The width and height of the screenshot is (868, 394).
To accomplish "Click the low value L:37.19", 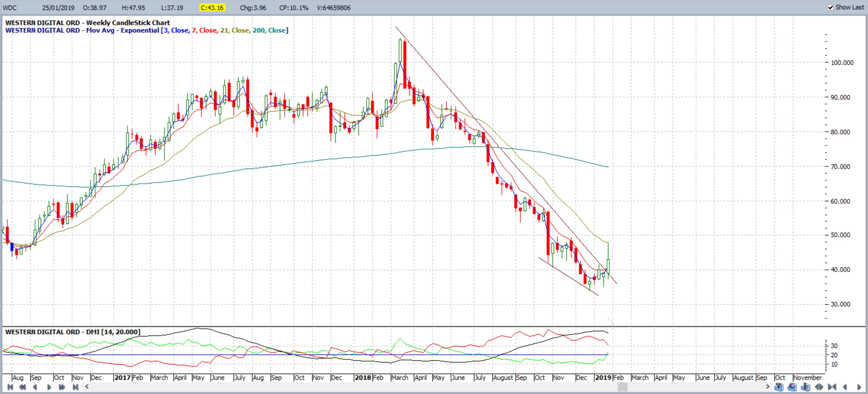I will 172,8.
